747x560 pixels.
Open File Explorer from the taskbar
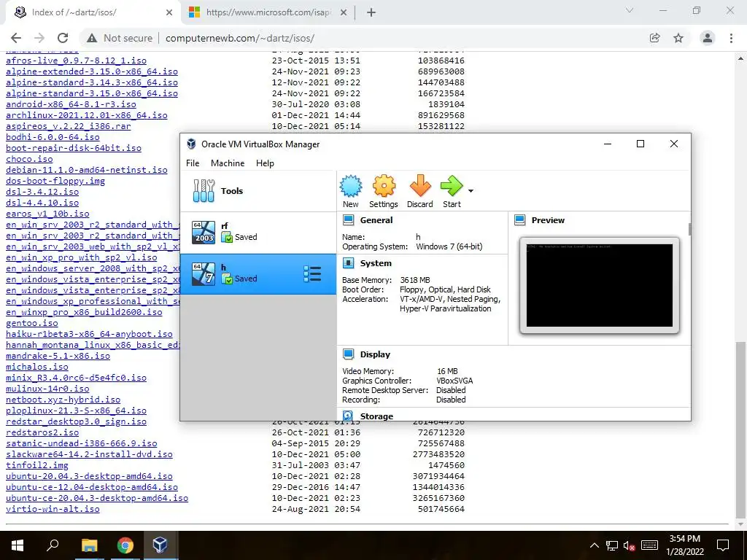coord(89,545)
